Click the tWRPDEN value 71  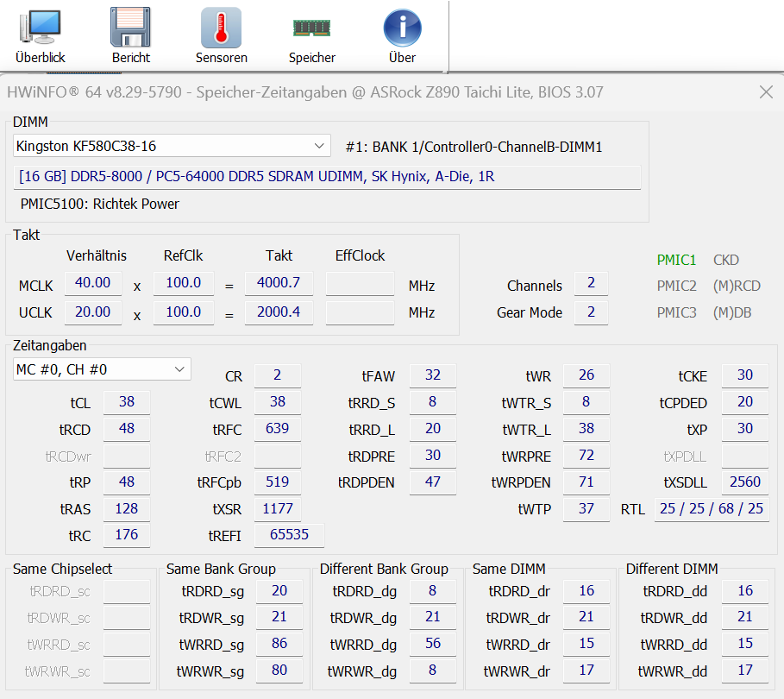coord(586,482)
